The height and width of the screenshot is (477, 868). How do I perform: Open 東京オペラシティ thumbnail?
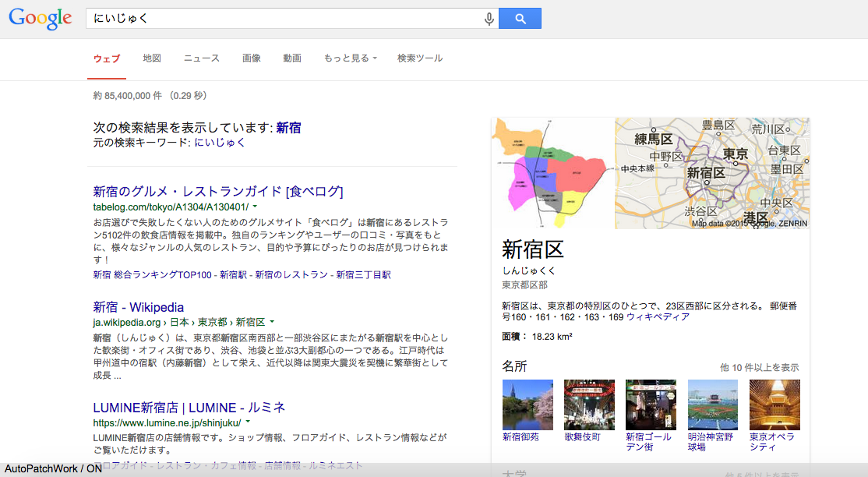774,405
